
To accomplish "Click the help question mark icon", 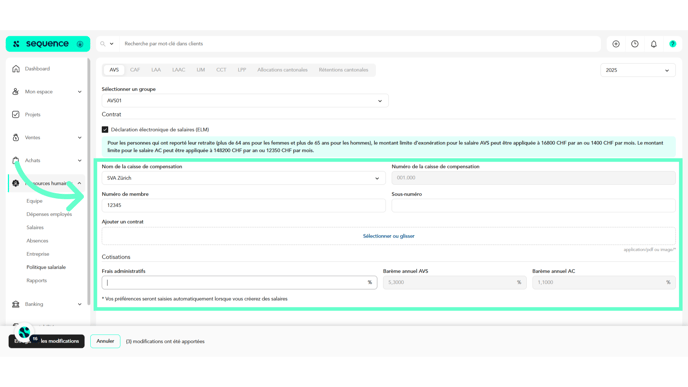I will click(x=673, y=44).
